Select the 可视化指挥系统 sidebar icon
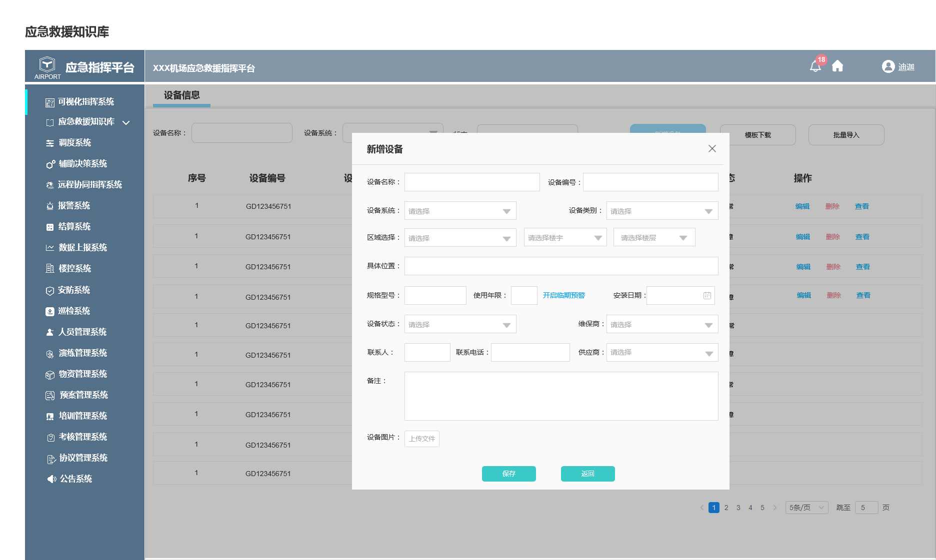Image resolution: width=936 pixels, height=560 pixels. click(50, 102)
